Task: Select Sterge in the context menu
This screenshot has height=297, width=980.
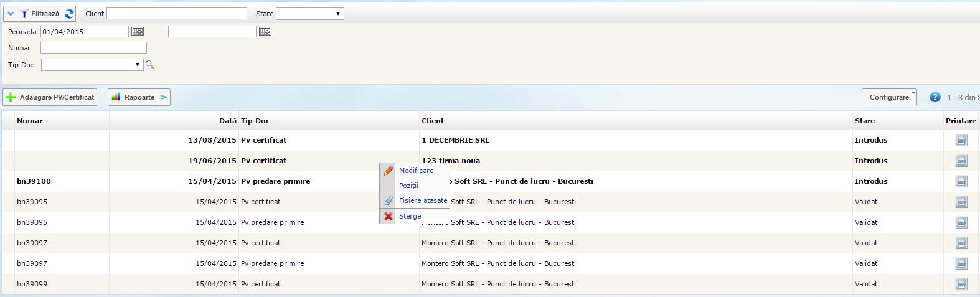Action: click(410, 216)
